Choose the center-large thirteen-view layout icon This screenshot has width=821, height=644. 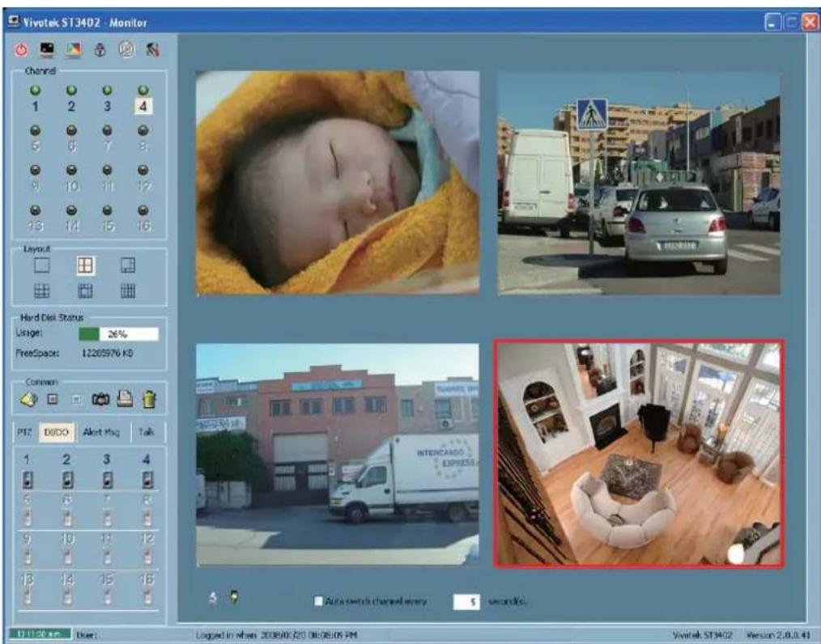coord(85,291)
